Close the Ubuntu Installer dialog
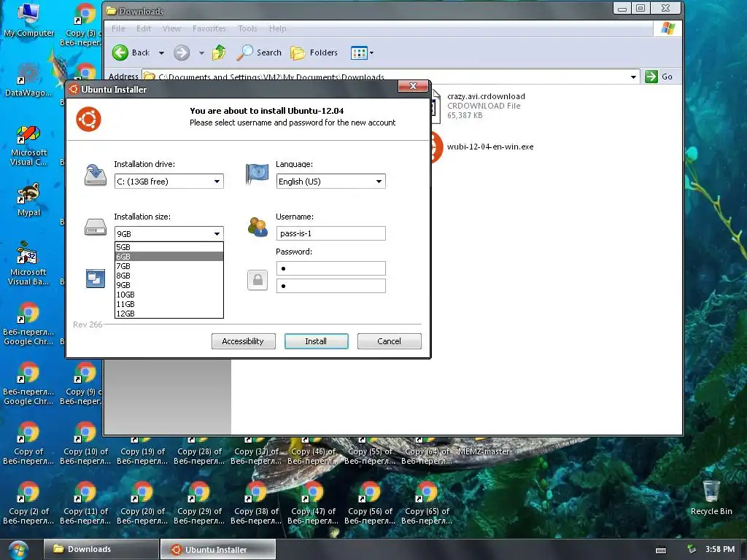 tap(414, 86)
